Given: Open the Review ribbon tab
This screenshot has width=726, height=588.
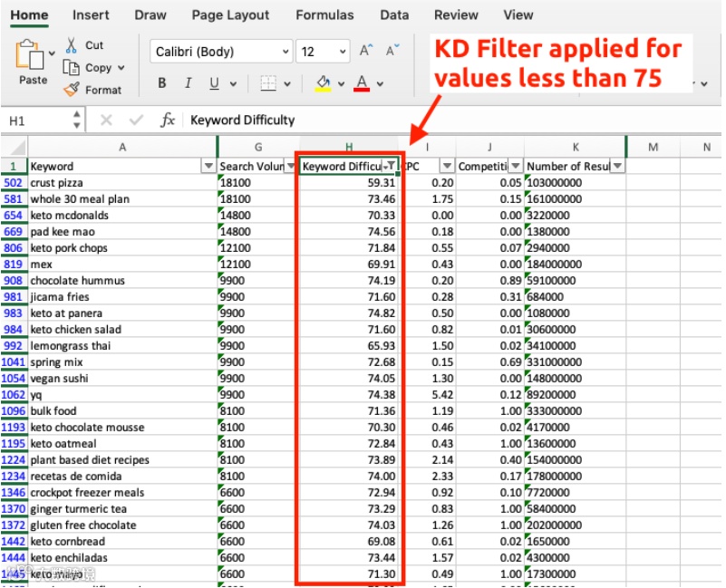Looking at the screenshot, I should pos(456,14).
